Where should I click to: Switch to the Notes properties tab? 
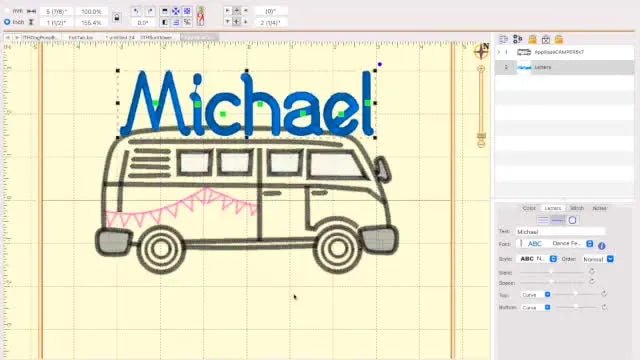(x=600, y=208)
